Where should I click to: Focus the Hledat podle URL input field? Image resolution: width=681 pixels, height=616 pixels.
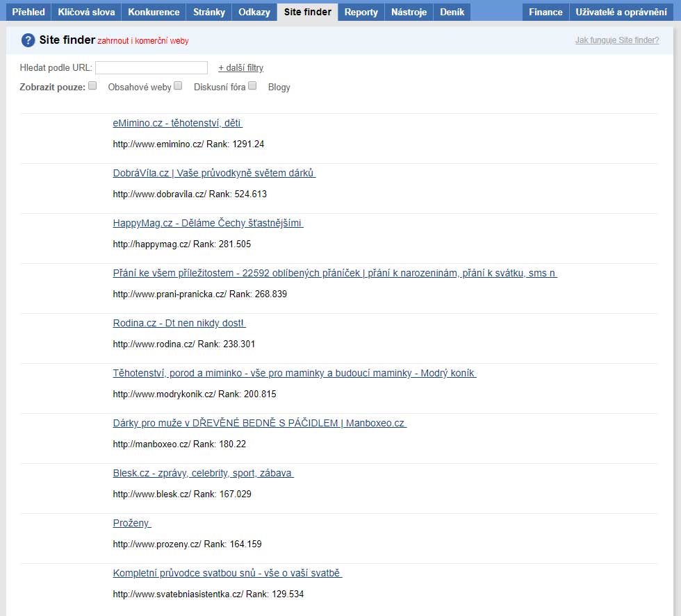[151, 68]
